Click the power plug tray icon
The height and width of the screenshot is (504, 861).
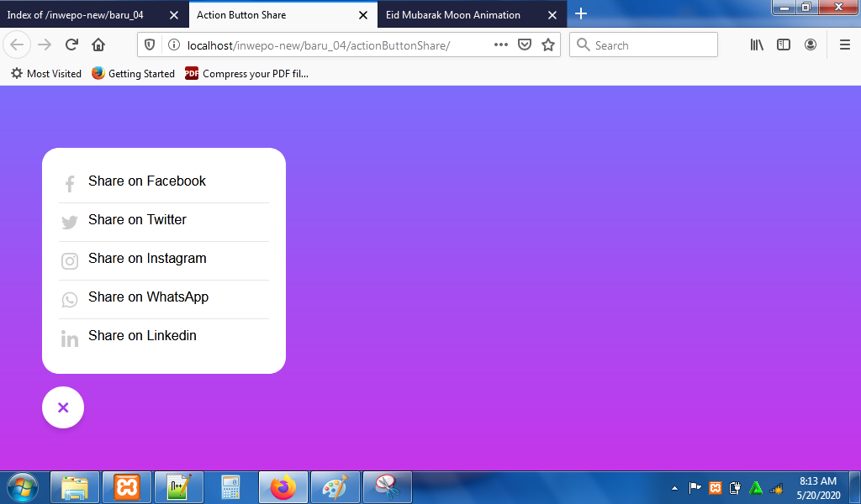[x=735, y=487]
